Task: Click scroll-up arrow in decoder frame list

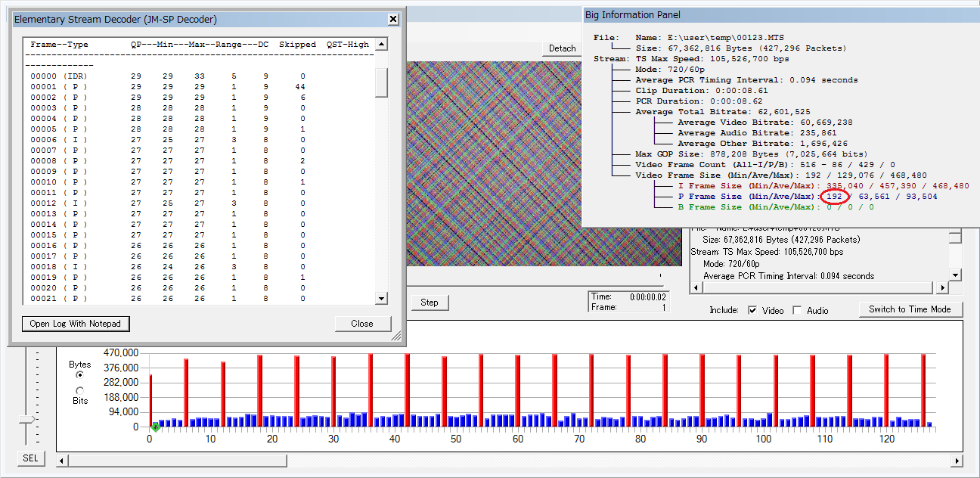Action: coord(381,45)
